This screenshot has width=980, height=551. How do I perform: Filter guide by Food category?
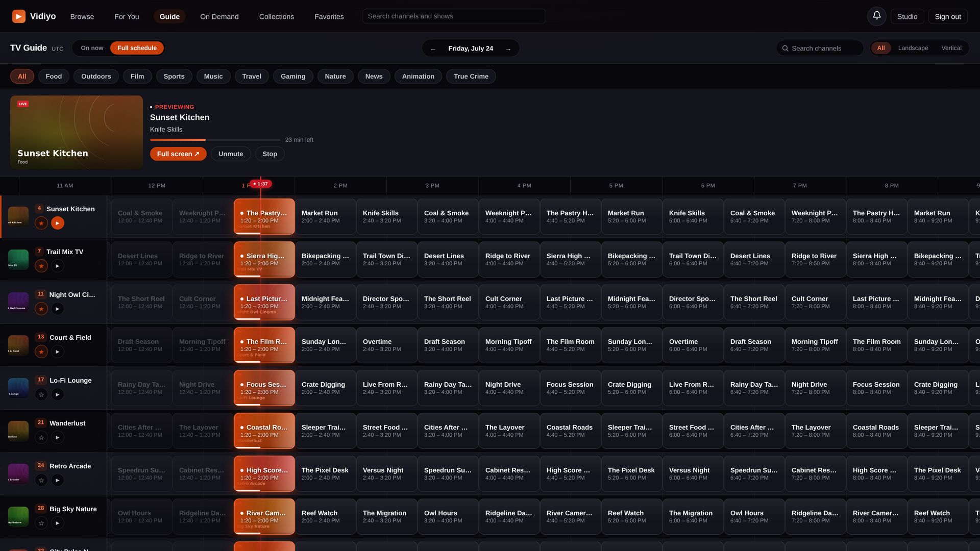pos(54,76)
